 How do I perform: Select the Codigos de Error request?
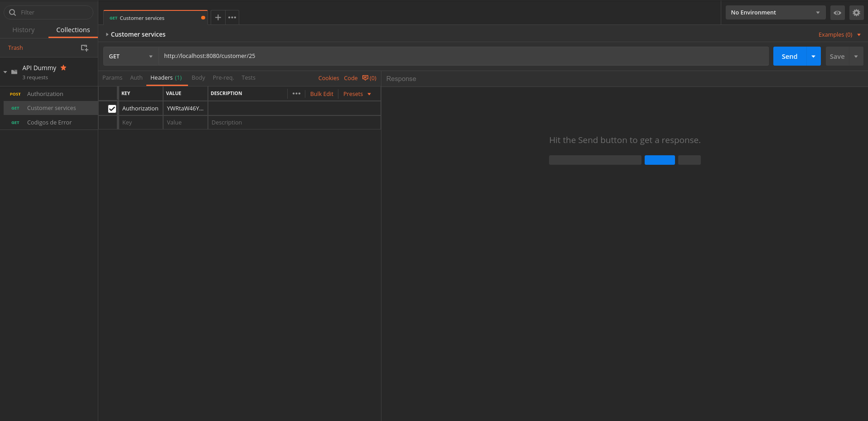tap(49, 123)
